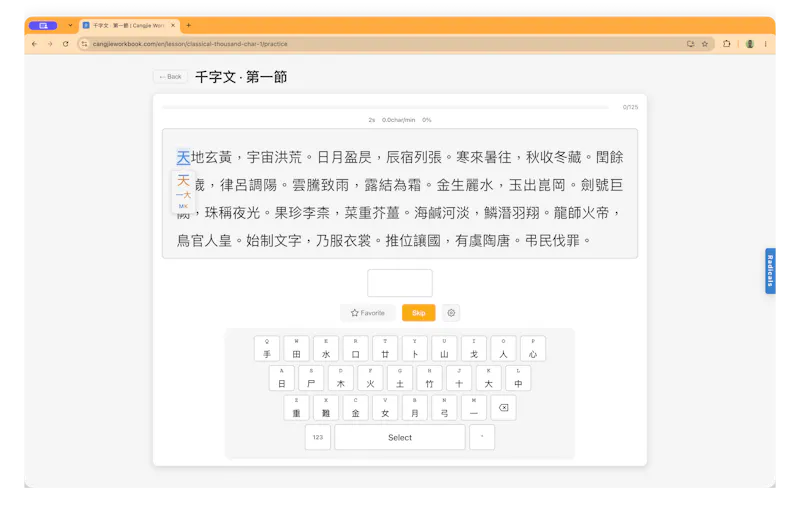Tap the S key labeled 尸

tap(311, 378)
